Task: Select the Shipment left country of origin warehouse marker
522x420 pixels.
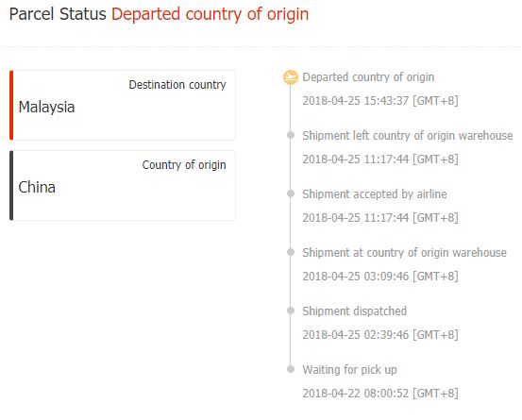Action: click(291, 135)
